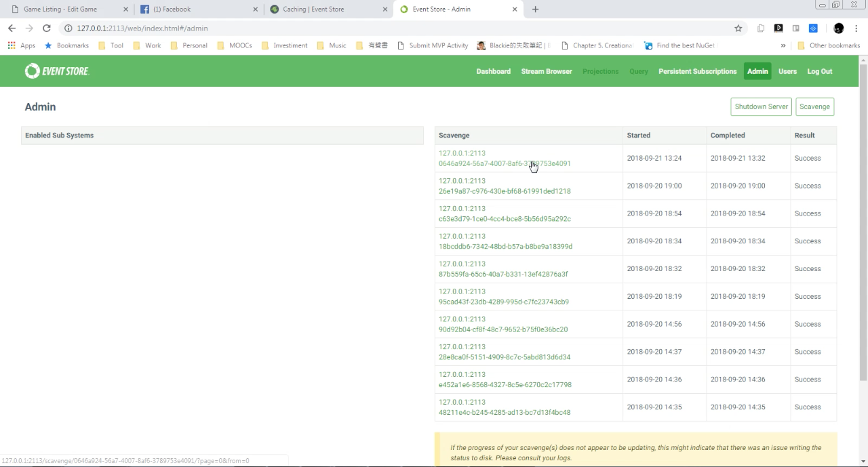Open the Chrome profile avatar
868x467 pixels.
(x=839, y=28)
